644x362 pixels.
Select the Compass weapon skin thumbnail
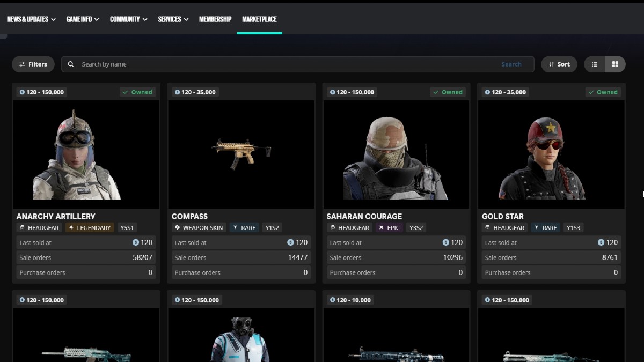click(240, 154)
